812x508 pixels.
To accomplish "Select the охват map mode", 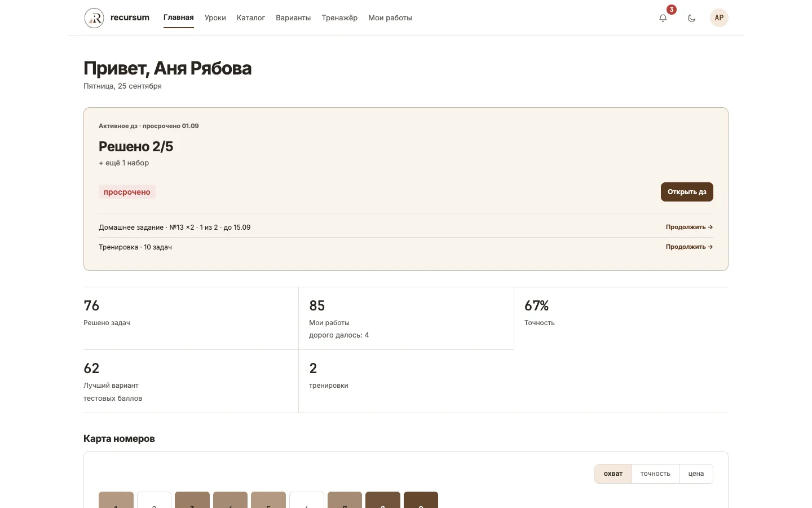I will point(614,474).
